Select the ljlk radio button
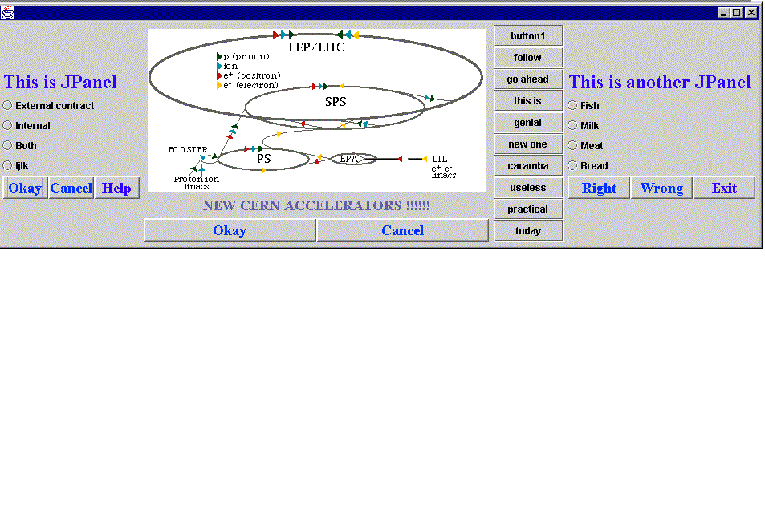The height and width of the screenshot is (532, 765). pyautogui.click(x=7, y=165)
